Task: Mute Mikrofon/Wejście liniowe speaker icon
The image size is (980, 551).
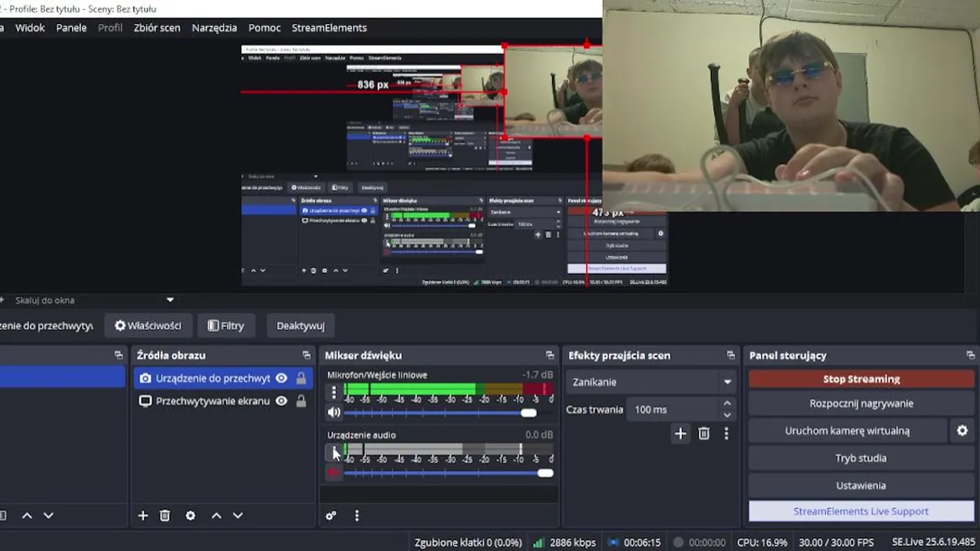Action: pyautogui.click(x=334, y=412)
